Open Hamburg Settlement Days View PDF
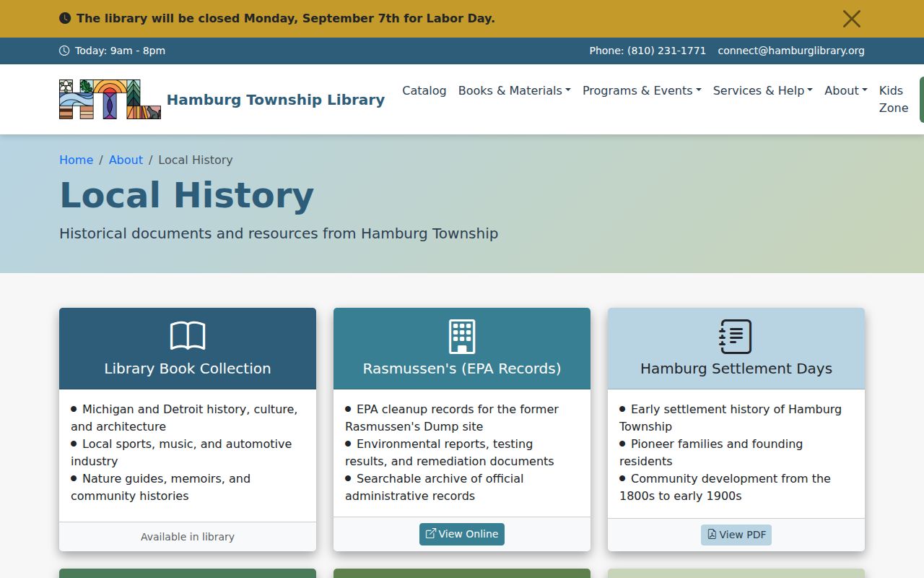The width and height of the screenshot is (924, 578). click(x=736, y=535)
